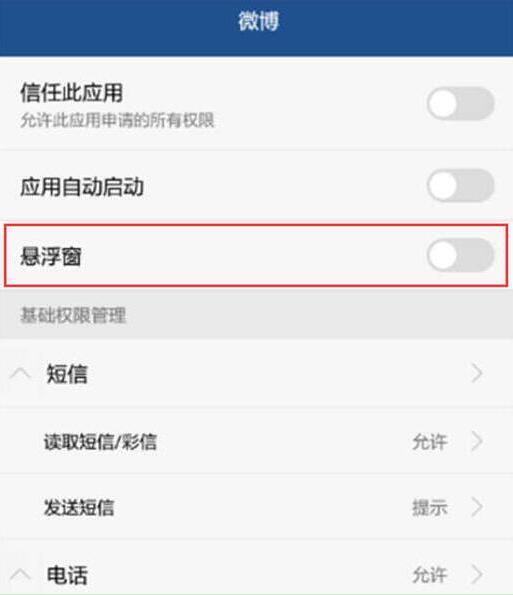The width and height of the screenshot is (513, 595).
Task: Tap the 悬浮窗 label text
Action: 51,256
